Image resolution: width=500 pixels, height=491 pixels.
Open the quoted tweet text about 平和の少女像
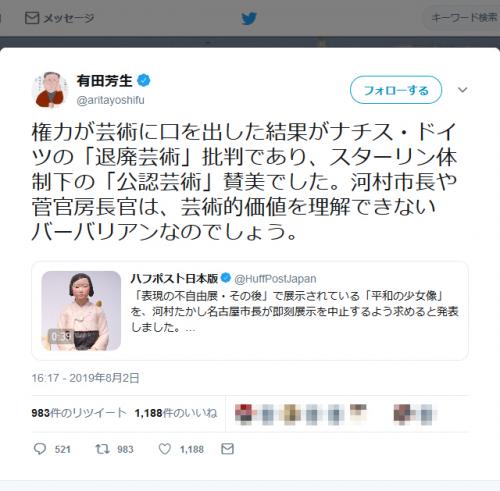tap(295, 311)
